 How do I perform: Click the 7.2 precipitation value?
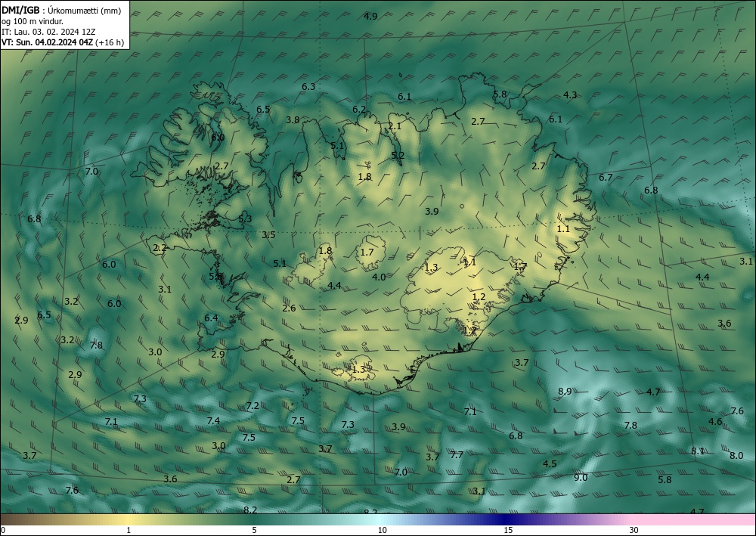(x=253, y=406)
